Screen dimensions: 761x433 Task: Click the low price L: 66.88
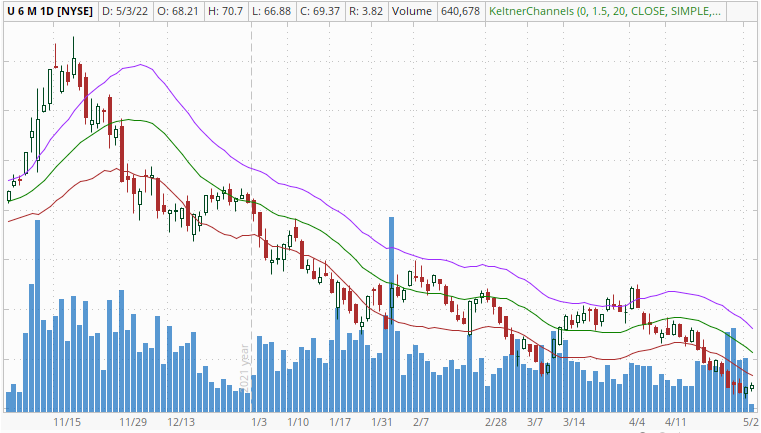coord(272,11)
